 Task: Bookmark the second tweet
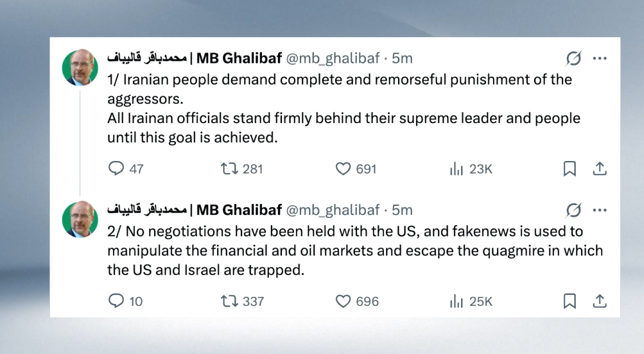tap(570, 301)
